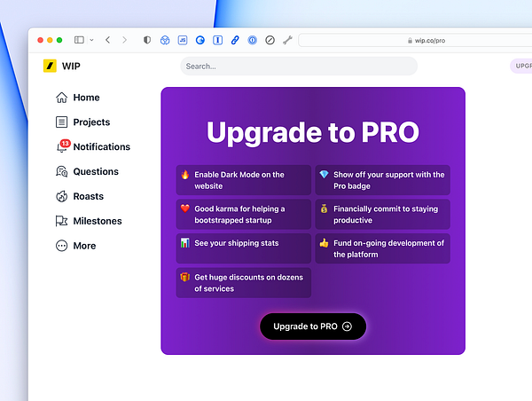Click the WIP brand name text
This screenshot has height=401, width=532.
[71, 66]
